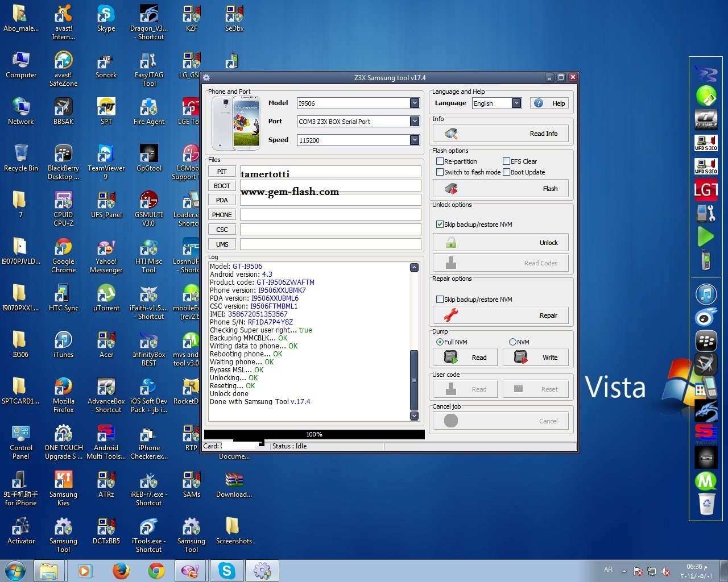Open the Recycle Bin desktop icon
This screenshot has height=582, width=728.
[20, 158]
